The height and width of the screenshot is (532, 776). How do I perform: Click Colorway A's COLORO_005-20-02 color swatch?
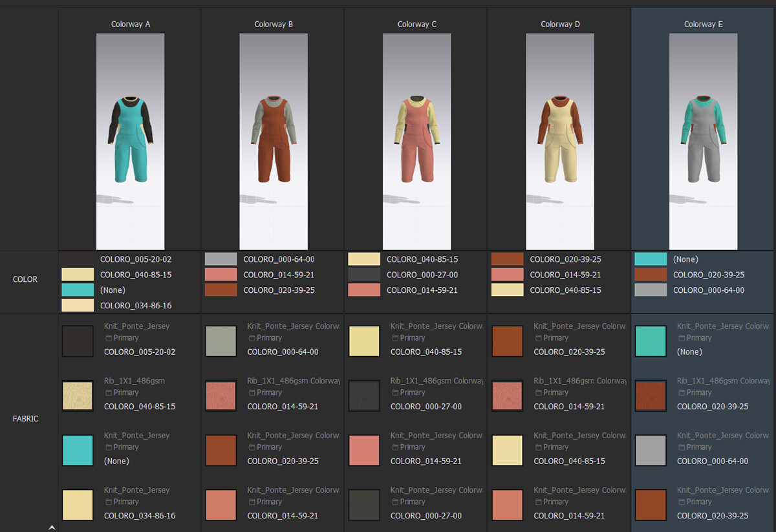pyautogui.click(x=78, y=259)
